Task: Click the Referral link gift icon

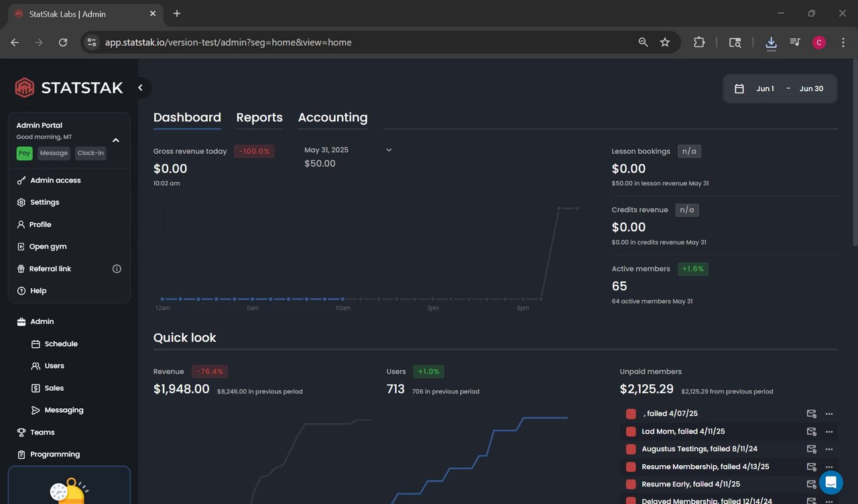Action: (21, 269)
